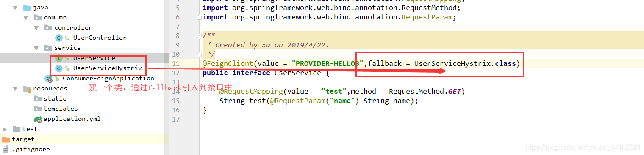Open UserService interface from the tree
The height and width of the screenshot is (155, 644).
coord(94,58)
